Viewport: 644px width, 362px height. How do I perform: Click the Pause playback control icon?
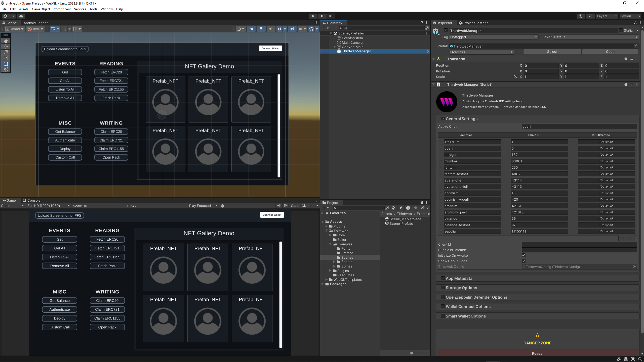(x=322, y=16)
